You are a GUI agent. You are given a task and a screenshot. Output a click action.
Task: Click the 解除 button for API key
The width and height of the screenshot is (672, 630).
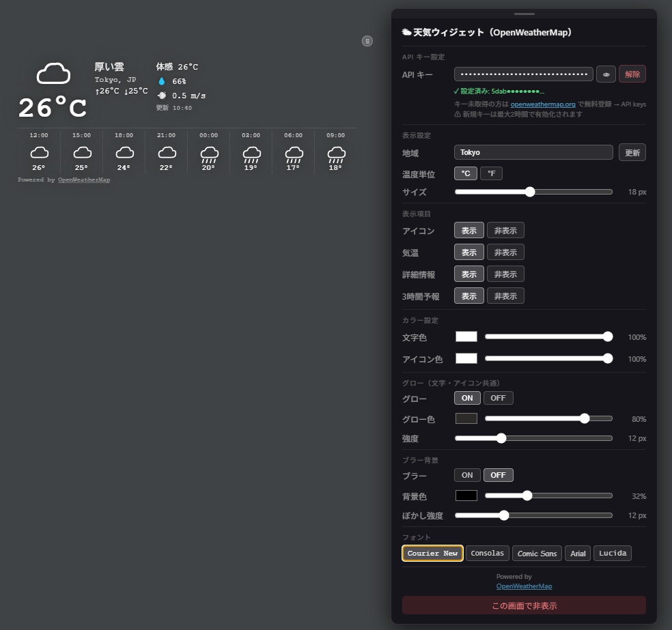click(x=632, y=74)
